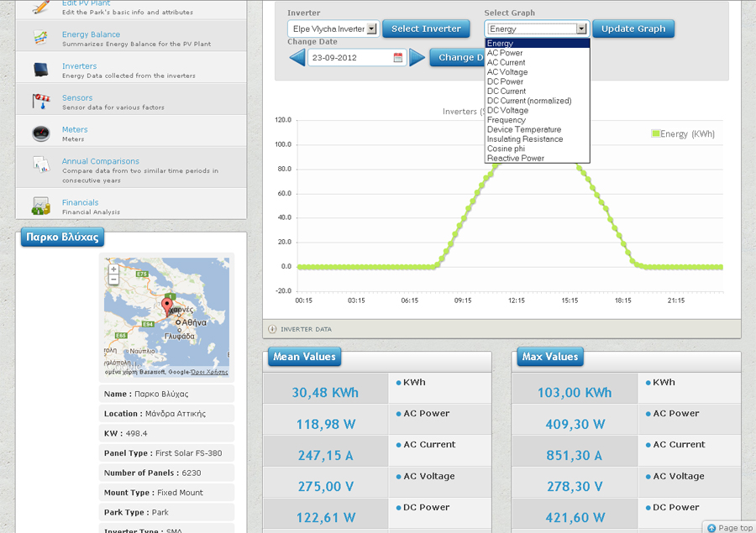Click the date input field
The image size is (756, 533).
click(x=349, y=58)
